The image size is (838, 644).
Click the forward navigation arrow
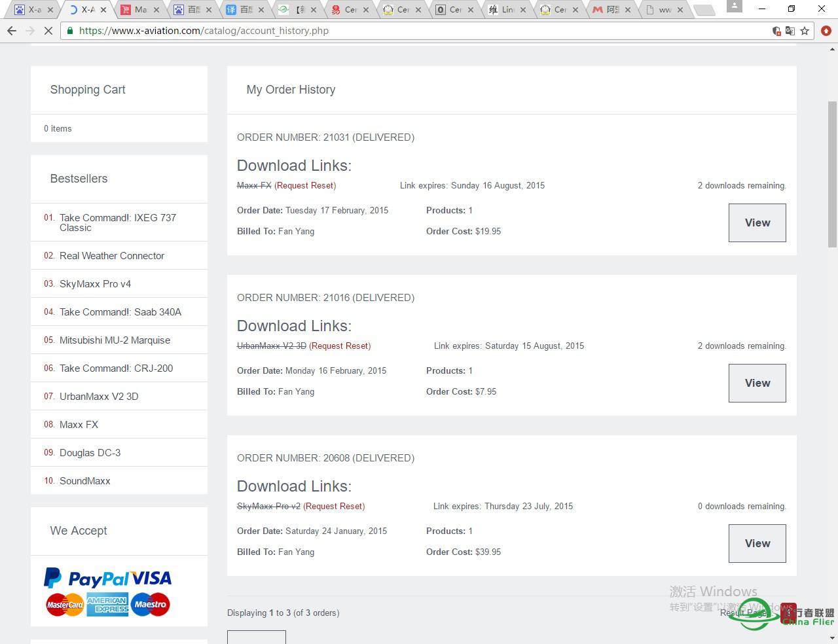(30, 31)
